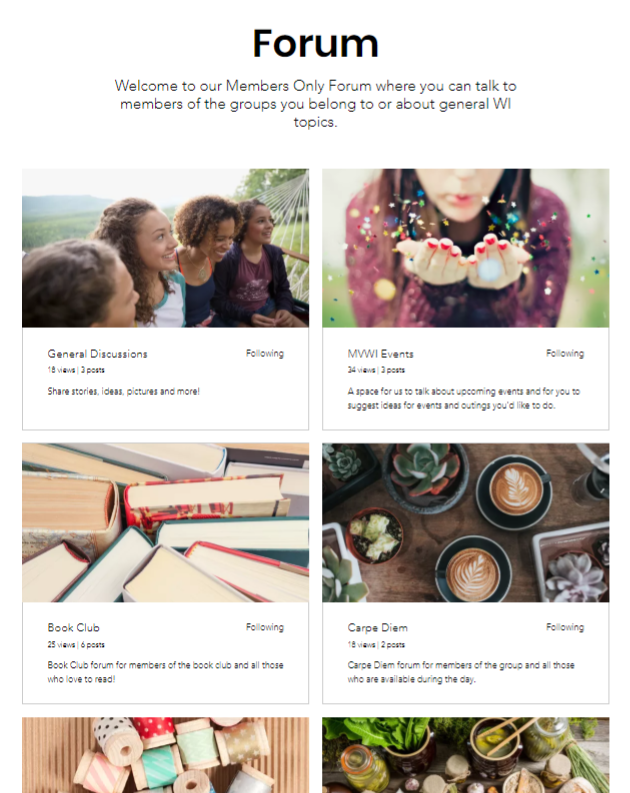The height and width of the screenshot is (793, 630).
Task: Open the thread spools category image
Action: [x=165, y=755]
